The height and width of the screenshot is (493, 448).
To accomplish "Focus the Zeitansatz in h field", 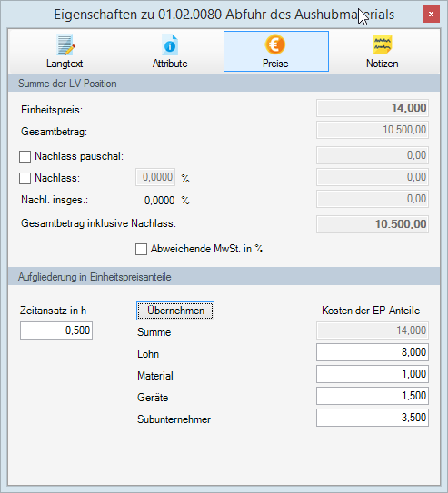I will (56, 330).
